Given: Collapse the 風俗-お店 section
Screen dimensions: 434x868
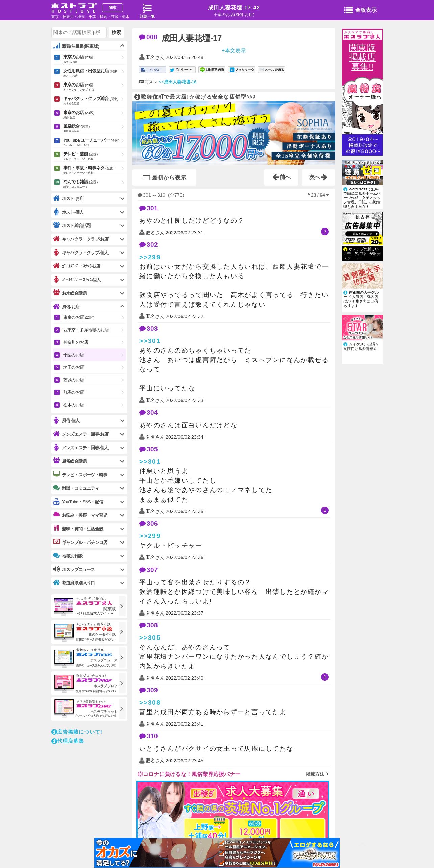Looking at the screenshot, I should point(122,306).
